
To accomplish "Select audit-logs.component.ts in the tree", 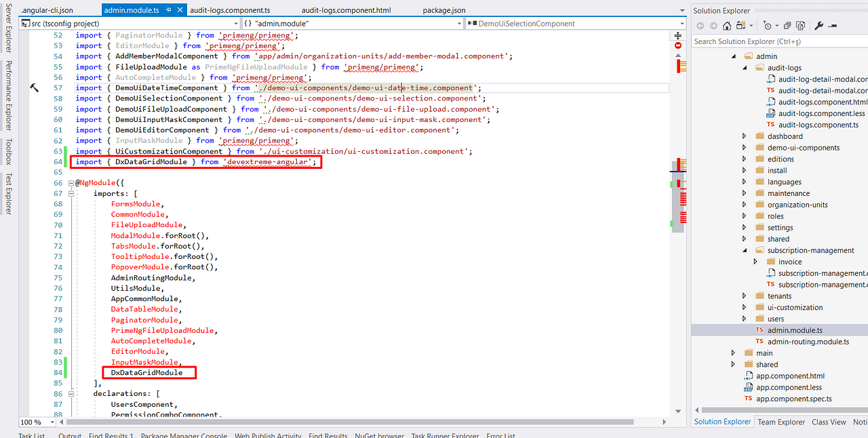I will point(818,125).
